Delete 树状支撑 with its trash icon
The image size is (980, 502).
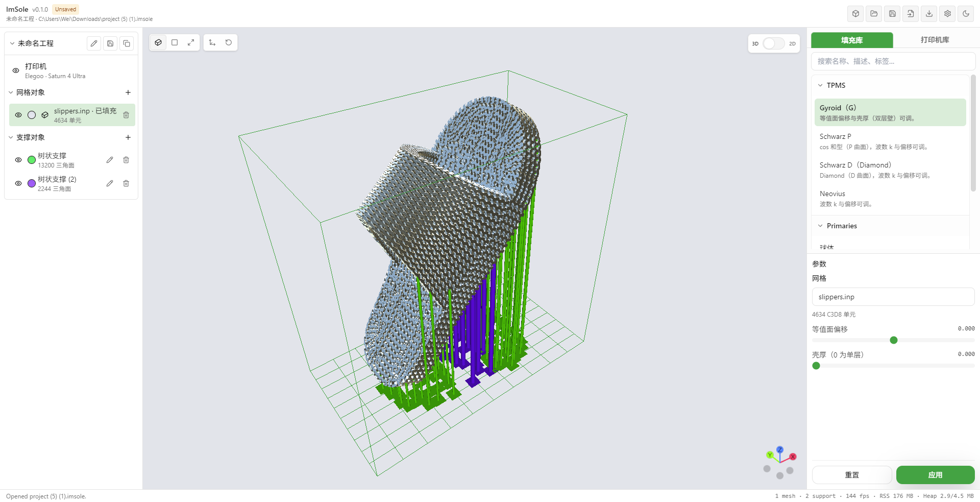[x=126, y=160]
